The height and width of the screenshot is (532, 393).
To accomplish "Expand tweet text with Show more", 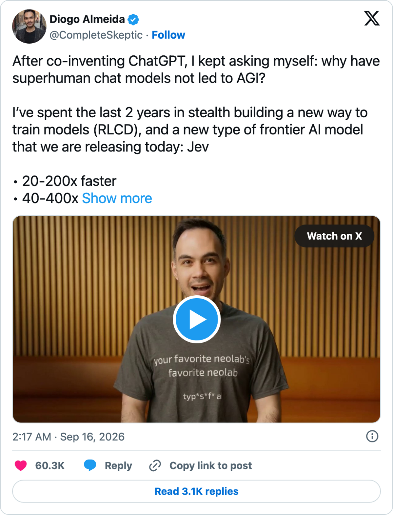I will coord(117,198).
